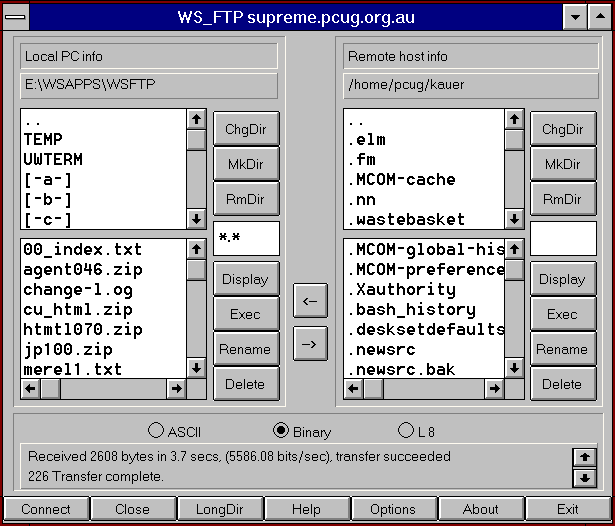Click the Close button in bottom bar
This screenshot has width=615, height=526.
133,509
